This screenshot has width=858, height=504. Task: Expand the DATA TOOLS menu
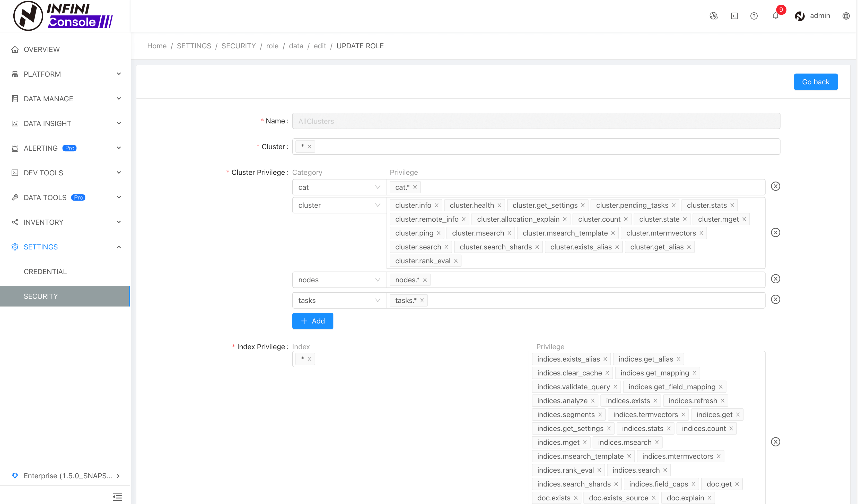click(65, 197)
